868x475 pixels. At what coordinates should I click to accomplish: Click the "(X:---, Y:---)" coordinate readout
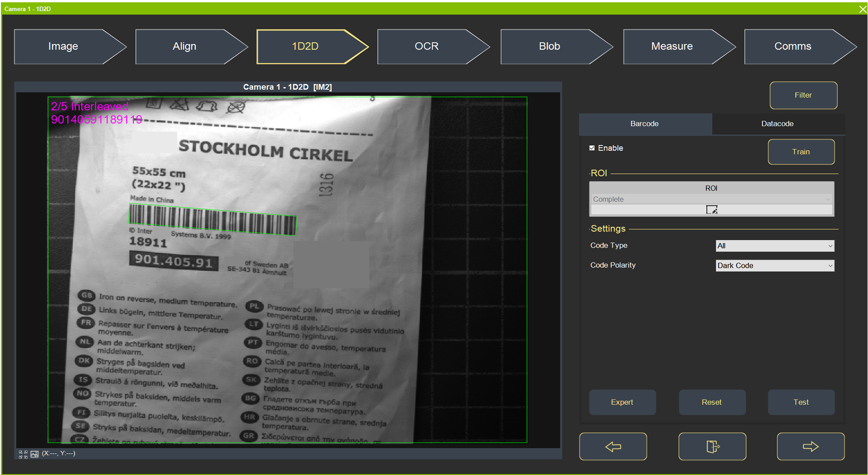click(59, 453)
